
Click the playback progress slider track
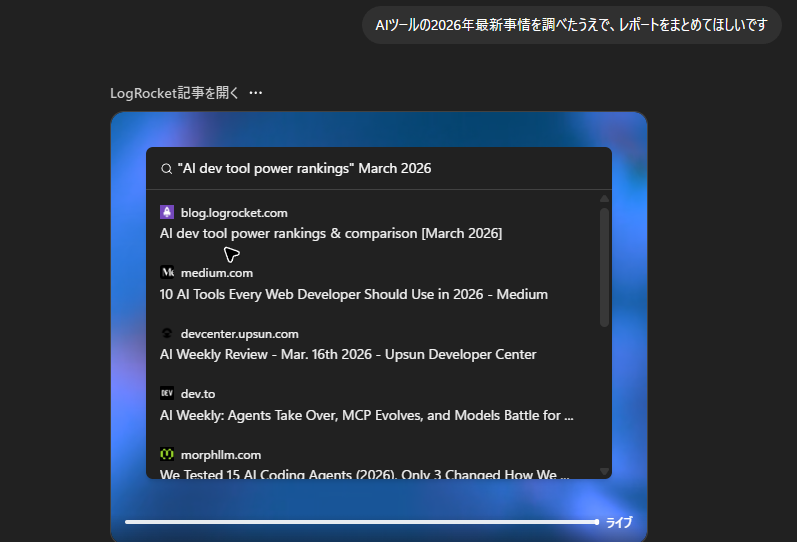click(x=361, y=522)
